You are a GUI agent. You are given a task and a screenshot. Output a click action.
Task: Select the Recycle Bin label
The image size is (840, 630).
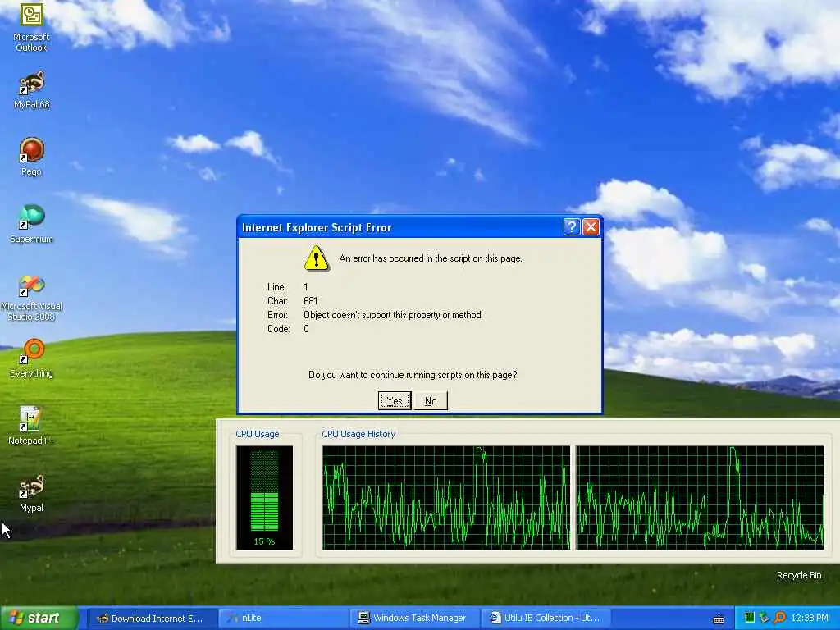[x=799, y=575]
